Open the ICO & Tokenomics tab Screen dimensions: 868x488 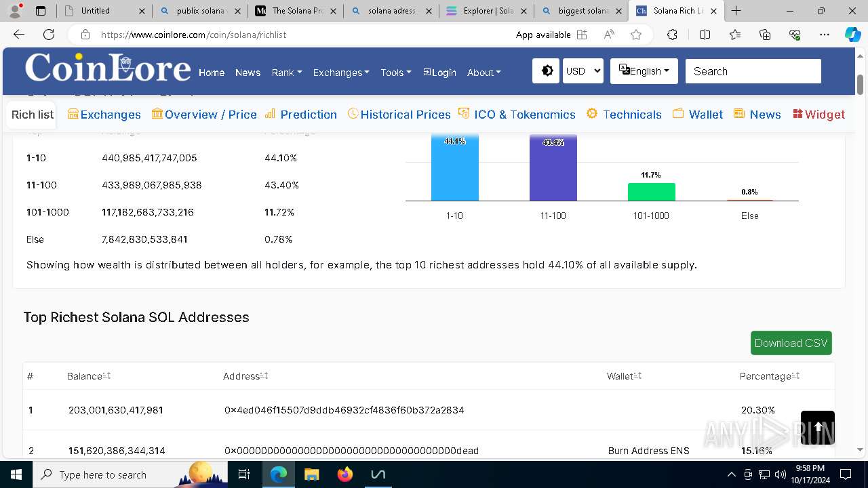click(x=517, y=115)
